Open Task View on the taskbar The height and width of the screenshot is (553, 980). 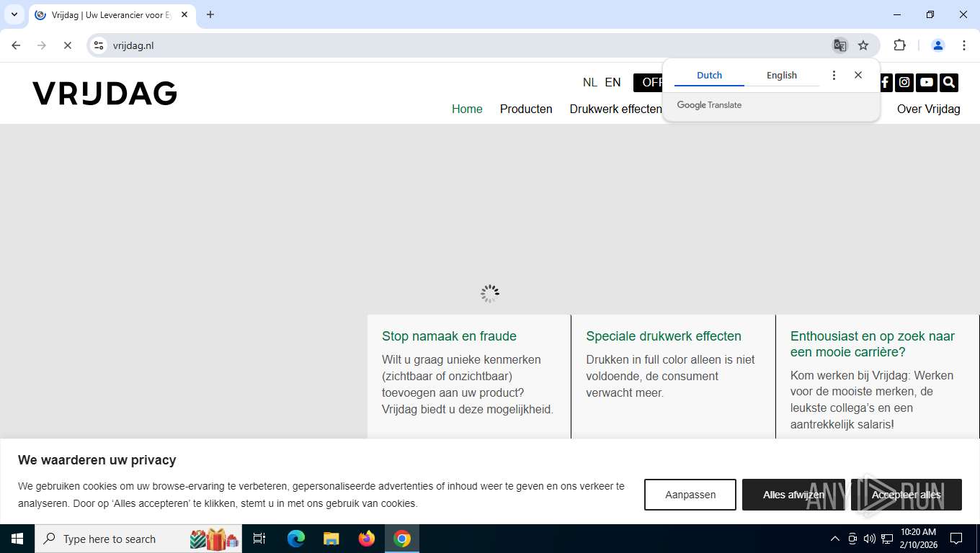point(259,539)
